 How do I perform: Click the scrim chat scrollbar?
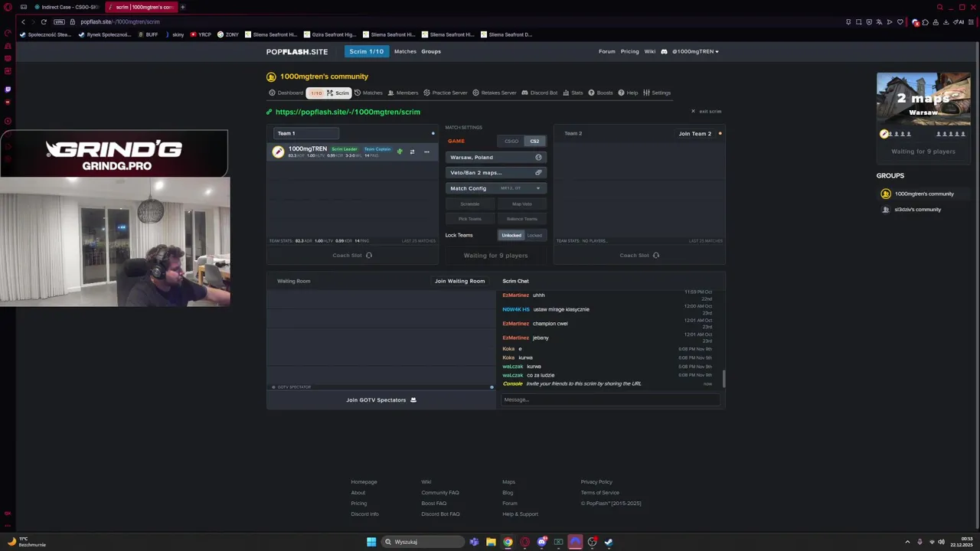coord(724,379)
